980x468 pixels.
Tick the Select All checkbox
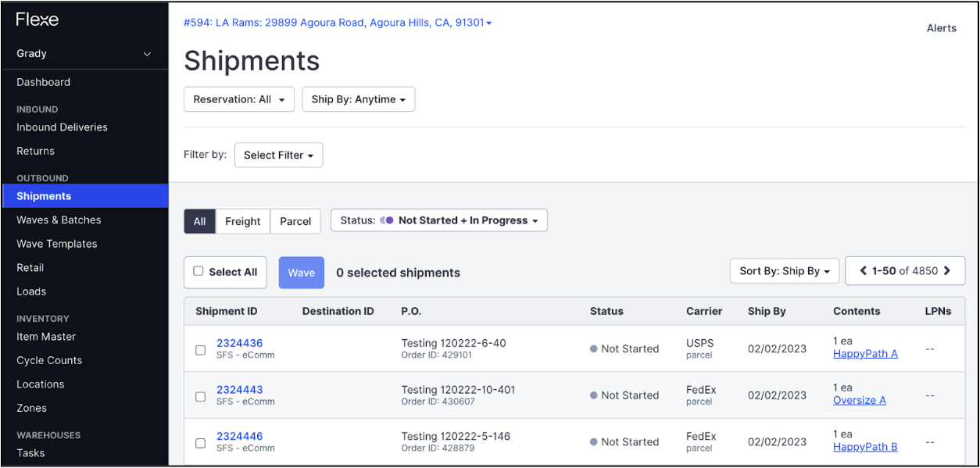(199, 272)
